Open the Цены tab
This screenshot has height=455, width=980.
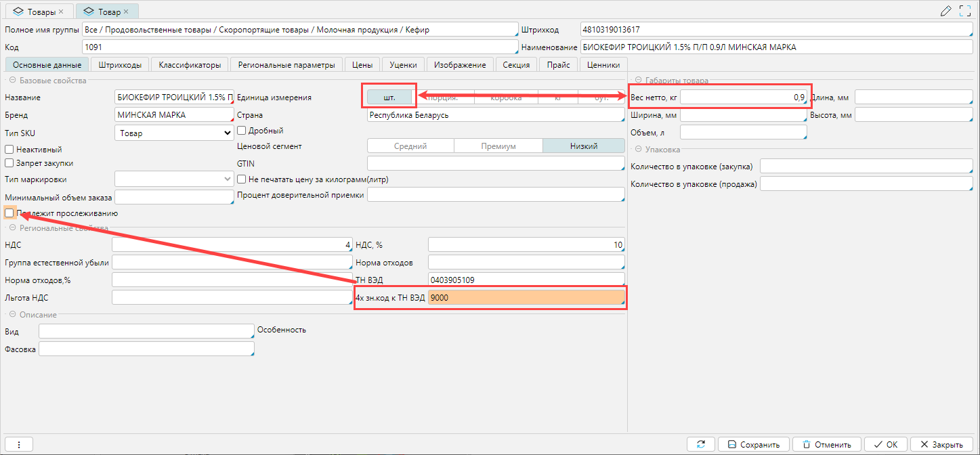tap(362, 65)
